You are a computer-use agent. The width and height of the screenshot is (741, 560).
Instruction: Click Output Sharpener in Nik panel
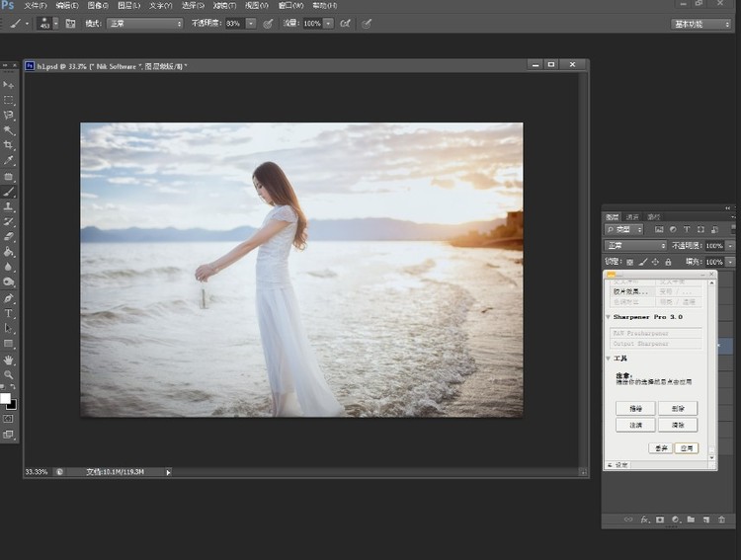click(x=656, y=344)
